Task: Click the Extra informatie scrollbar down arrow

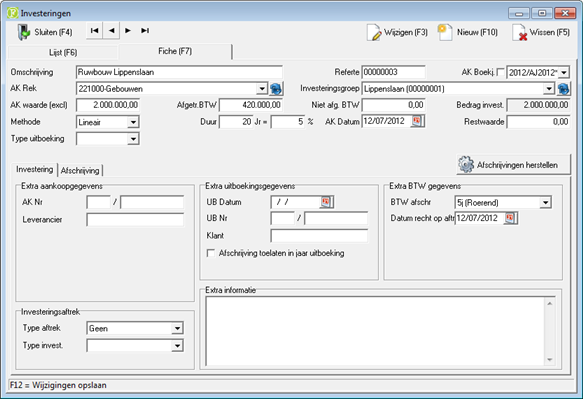Action: pyautogui.click(x=549, y=360)
